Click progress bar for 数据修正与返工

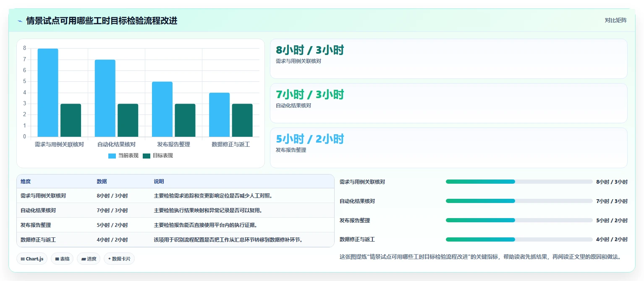click(x=519, y=239)
